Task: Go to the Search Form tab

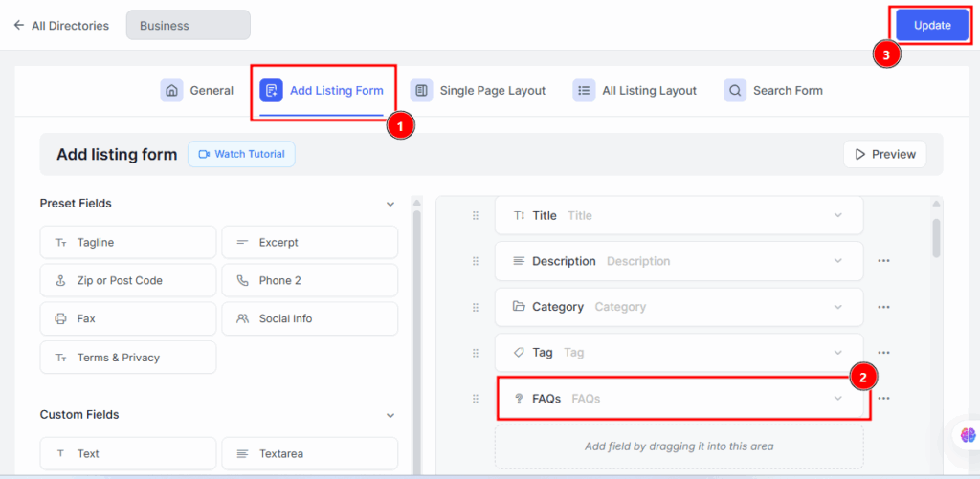Action: [773, 91]
